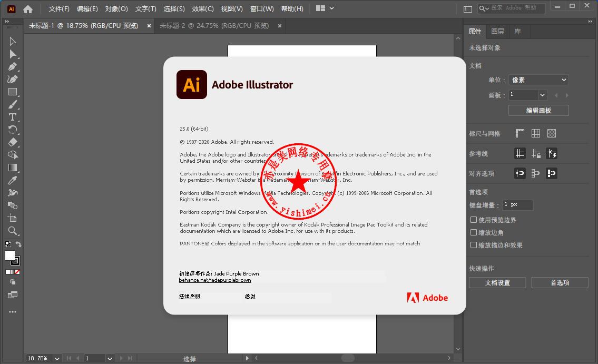Expand the artboard number dropdown
598x364 pixels.
[x=542, y=95]
